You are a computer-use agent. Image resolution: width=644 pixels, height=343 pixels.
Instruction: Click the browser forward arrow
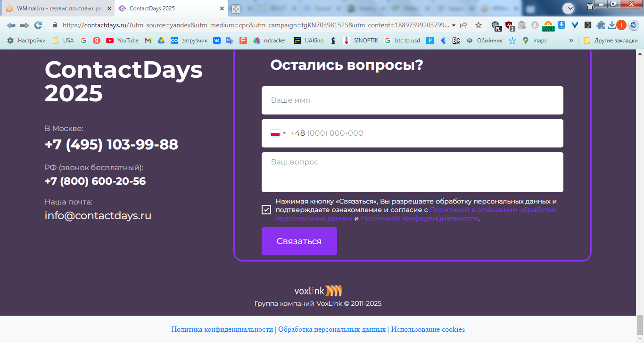25,25
